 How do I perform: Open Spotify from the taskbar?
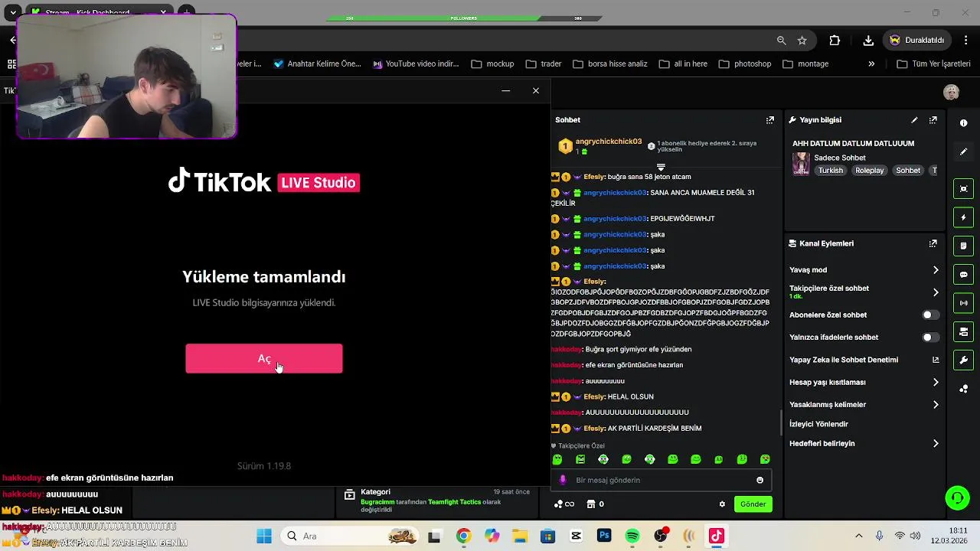click(632, 536)
